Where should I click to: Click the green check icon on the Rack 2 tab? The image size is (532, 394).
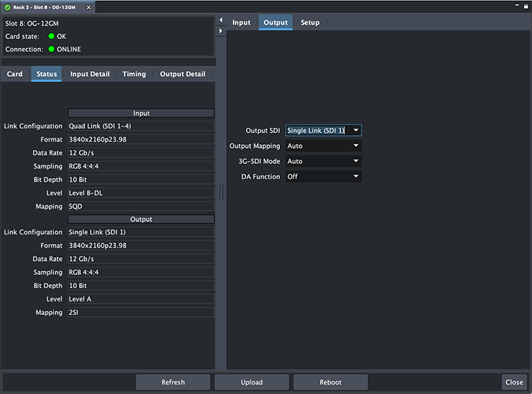point(7,7)
